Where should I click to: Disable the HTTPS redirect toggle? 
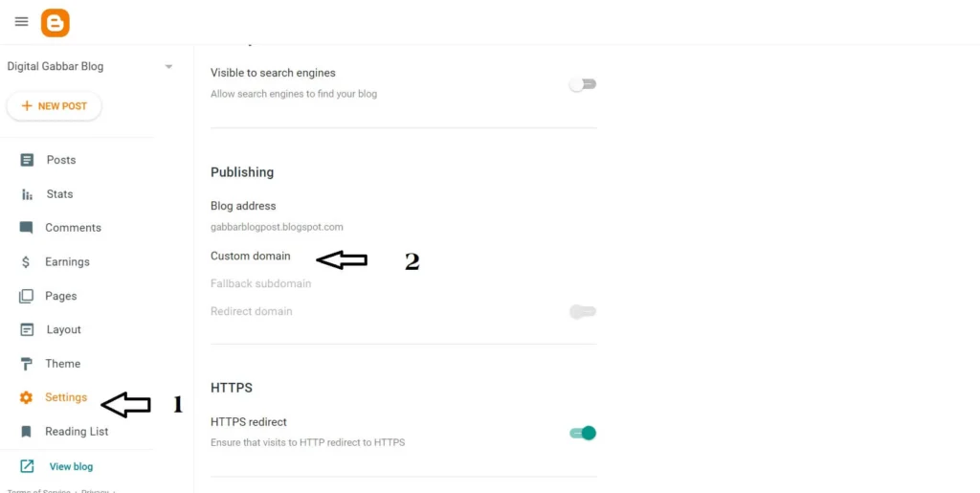click(x=583, y=433)
